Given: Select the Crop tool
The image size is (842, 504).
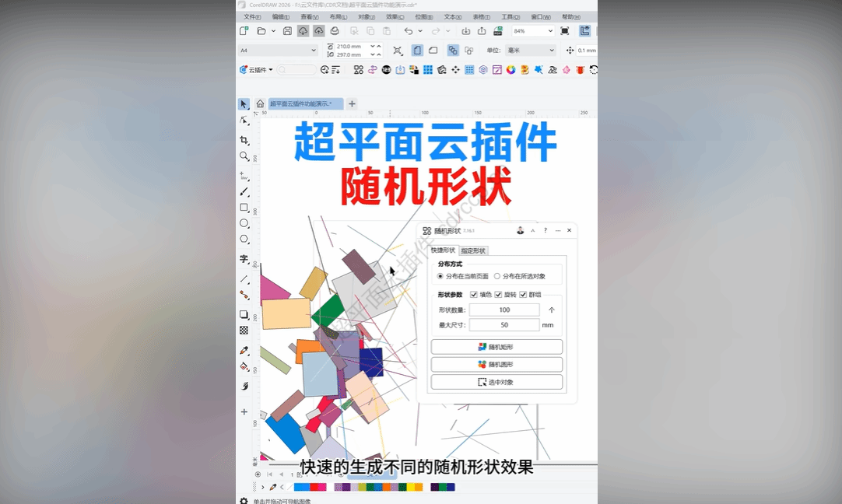Looking at the screenshot, I should pos(244,140).
